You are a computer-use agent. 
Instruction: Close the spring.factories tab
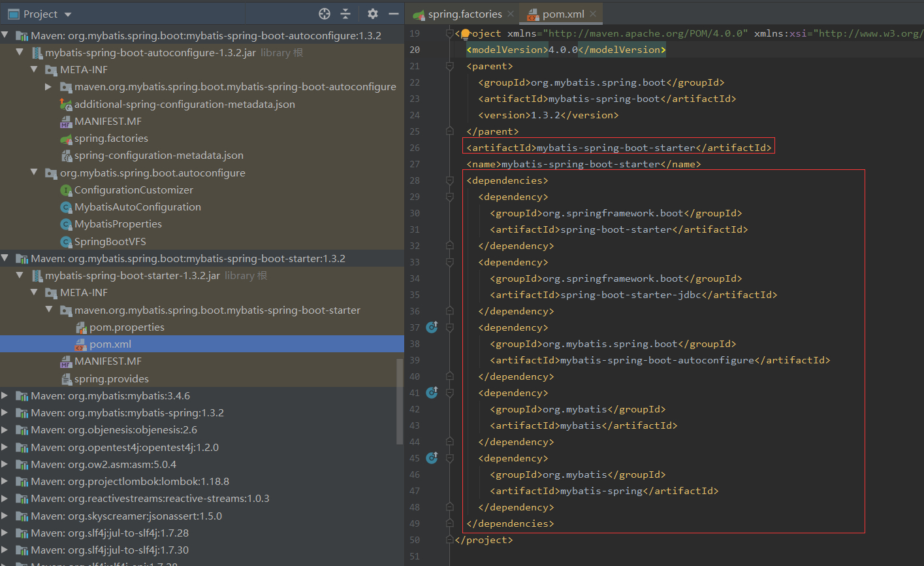511,12
